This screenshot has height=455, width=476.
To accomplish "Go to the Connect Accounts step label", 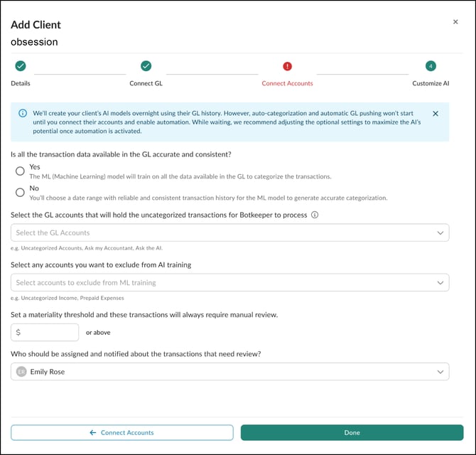I will [287, 83].
